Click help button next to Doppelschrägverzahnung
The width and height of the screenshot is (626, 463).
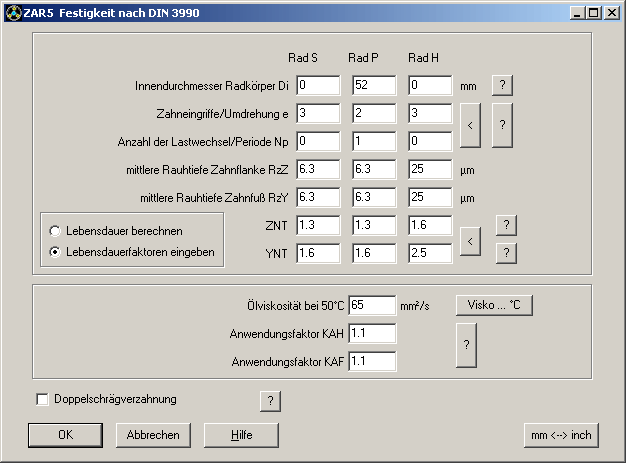click(x=269, y=401)
